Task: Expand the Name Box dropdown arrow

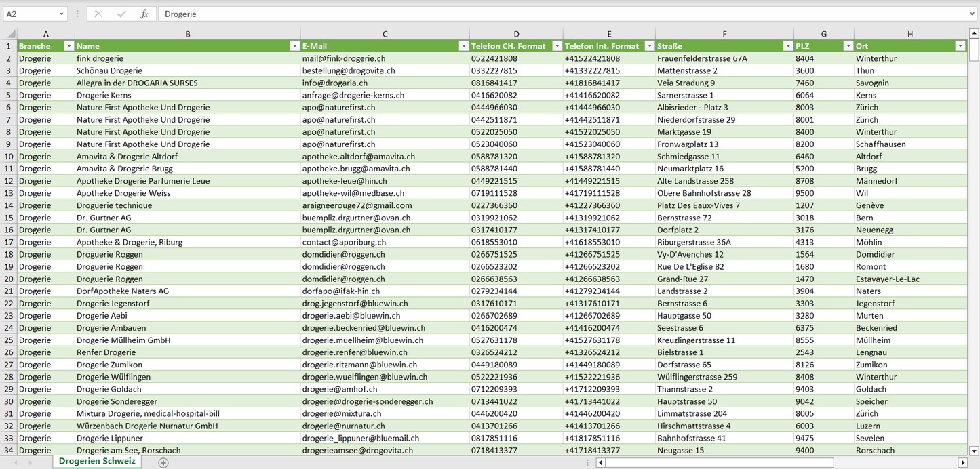Action: coord(62,14)
